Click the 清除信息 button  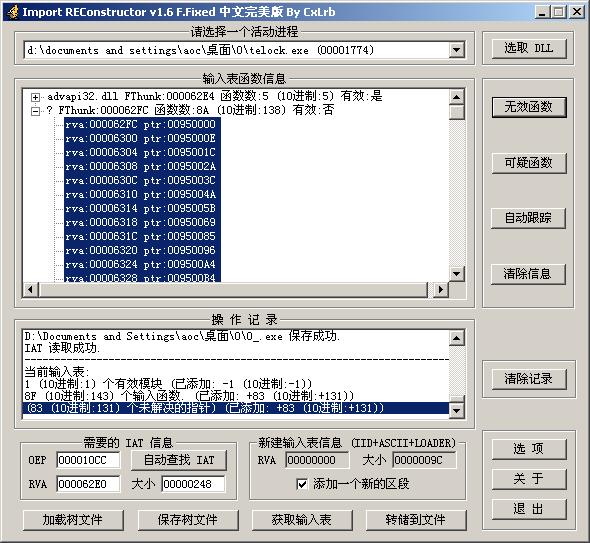click(x=528, y=274)
